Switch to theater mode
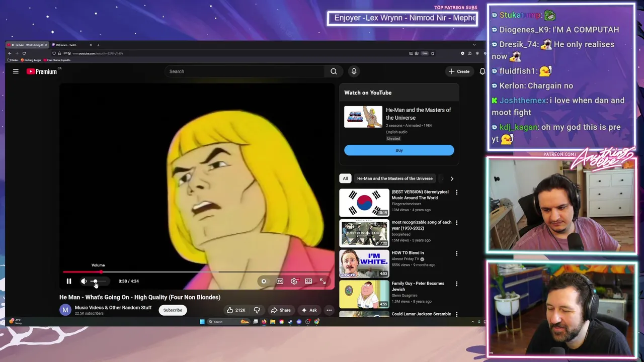Image resolution: width=644 pixels, height=362 pixels. coord(308,281)
